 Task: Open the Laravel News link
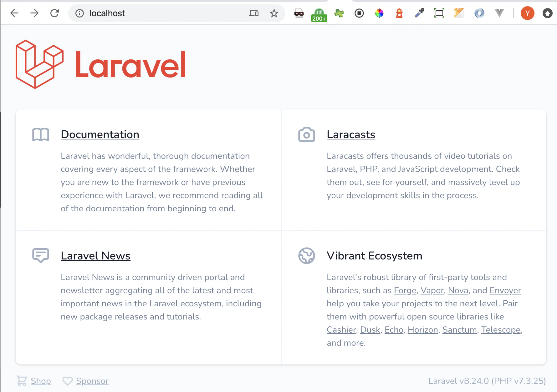tap(96, 256)
